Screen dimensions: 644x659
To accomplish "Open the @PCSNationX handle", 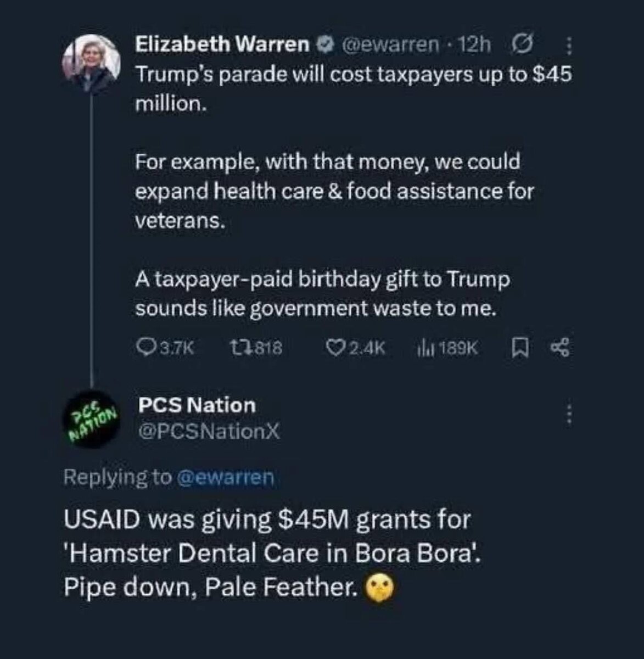I will pyautogui.click(x=209, y=432).
